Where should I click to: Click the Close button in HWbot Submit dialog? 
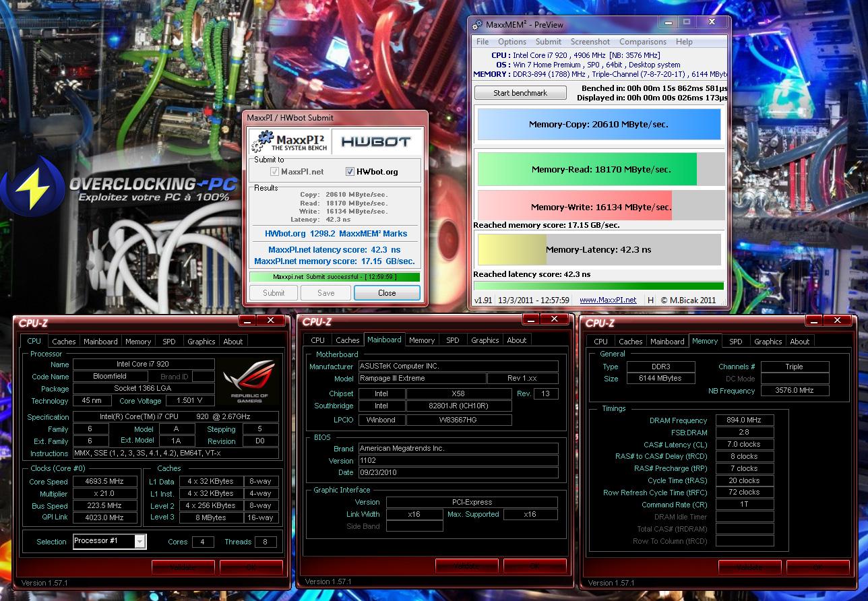[x=387, y=293]
